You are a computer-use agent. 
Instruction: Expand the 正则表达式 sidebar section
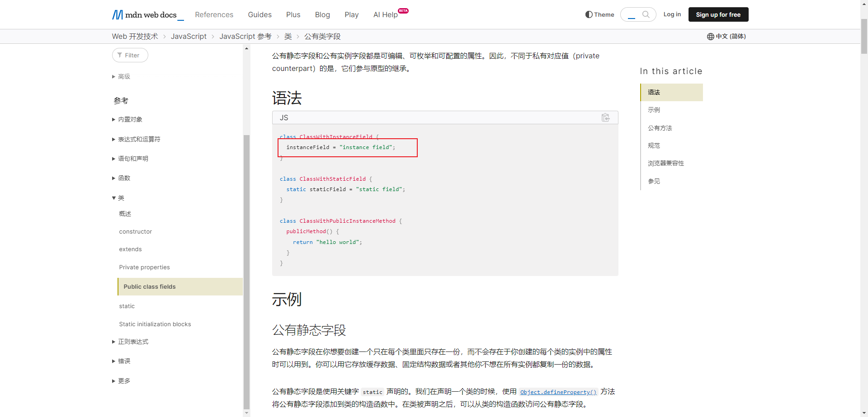[x=133, y=342]
